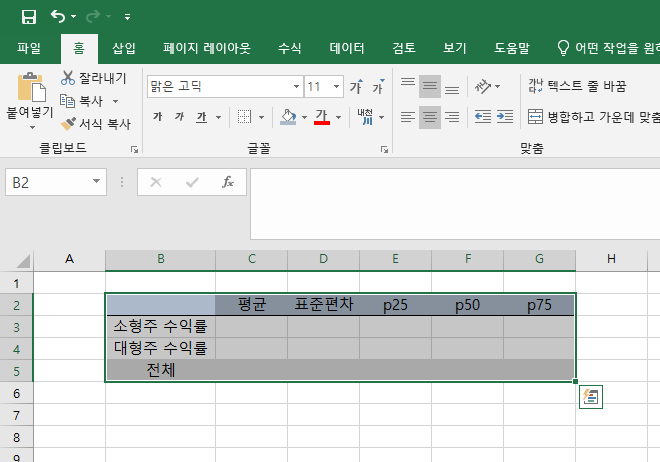This screenshot has width=660, height=462.
Task: Open the 도움말 tab
Action: (512, 48)
